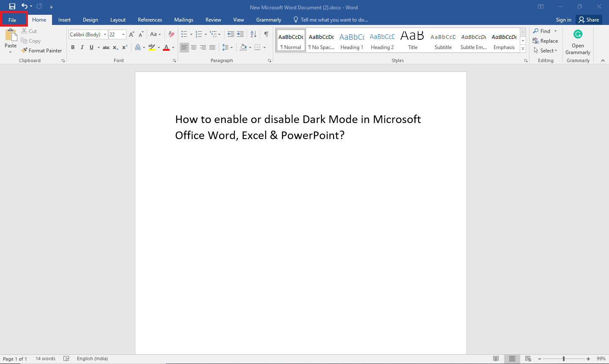Apply yellow text highlight color

coord(152,47)
